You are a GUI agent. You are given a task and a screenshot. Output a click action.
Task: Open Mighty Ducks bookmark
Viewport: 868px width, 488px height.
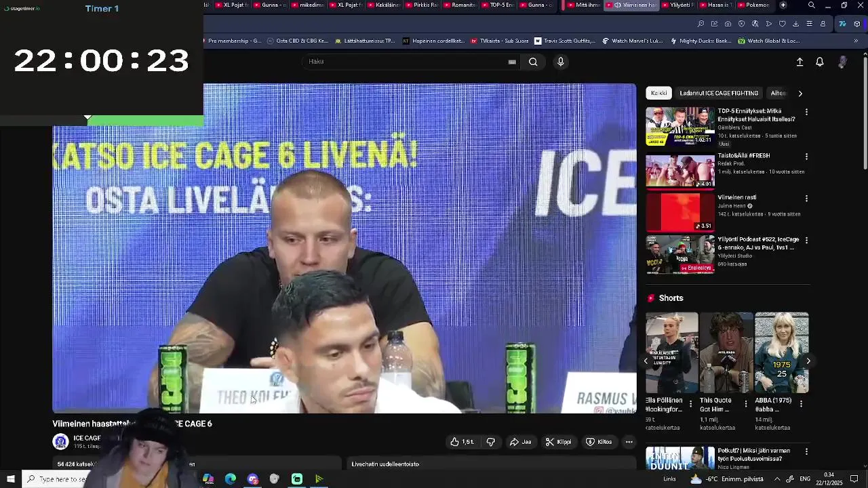click(701, 41)
